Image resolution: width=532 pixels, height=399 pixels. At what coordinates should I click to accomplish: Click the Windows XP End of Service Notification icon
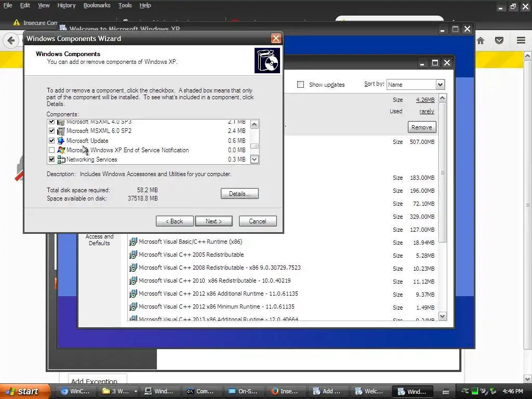61,150
